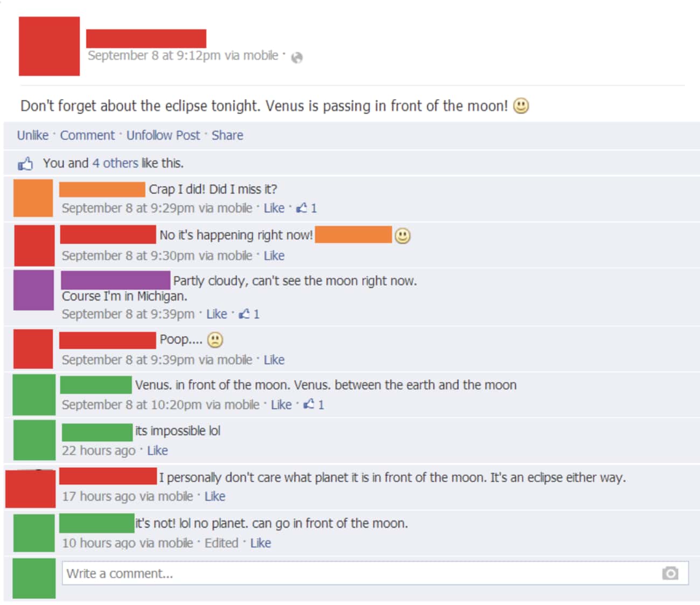Open the 'September 8 at 9:12pm' post timestamp
Image resolution: width=700 pixels, height=605 pixels.
pos(155,55)
